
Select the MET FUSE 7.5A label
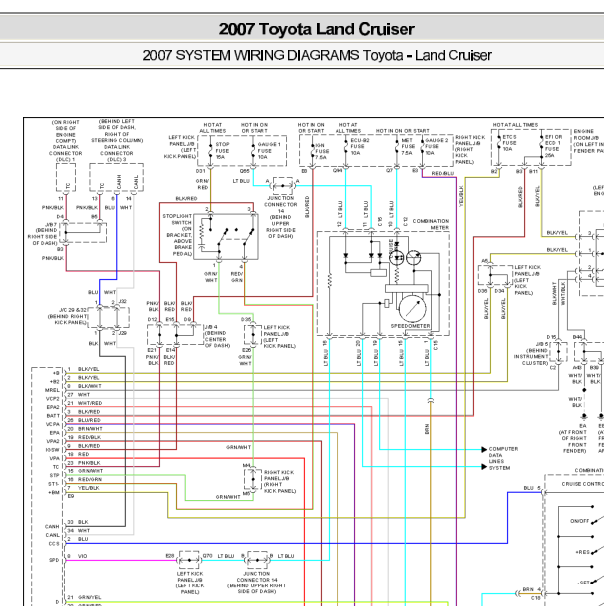407,146
